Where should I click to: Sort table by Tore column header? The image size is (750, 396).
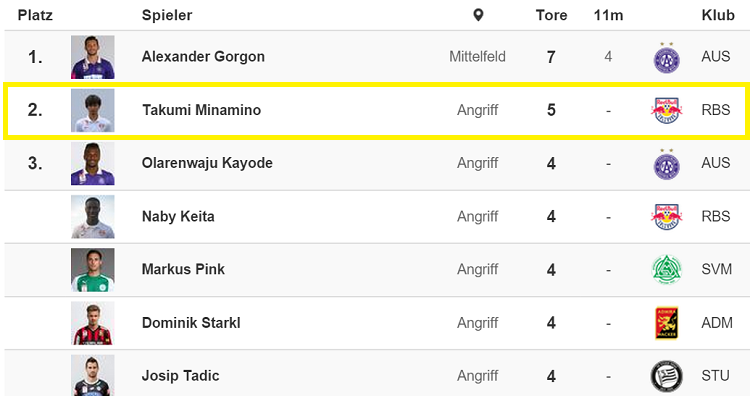coord(551,15)
